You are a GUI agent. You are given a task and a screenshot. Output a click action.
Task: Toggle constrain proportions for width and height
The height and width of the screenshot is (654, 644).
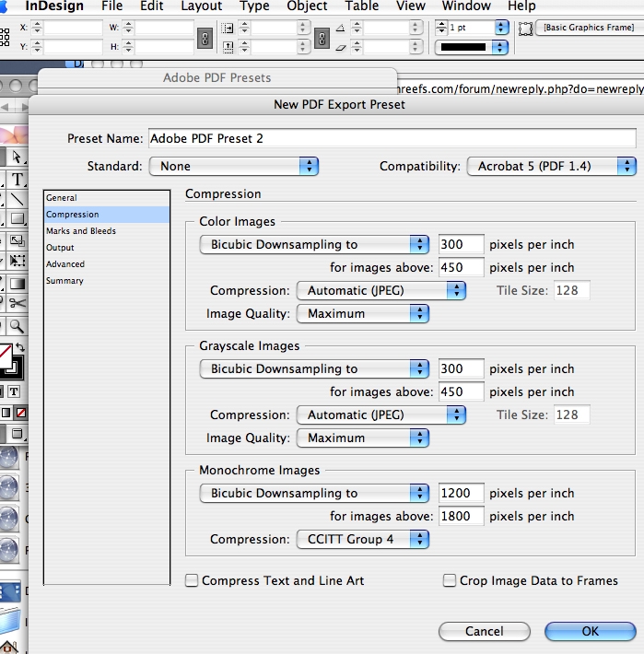pos(205,39)
